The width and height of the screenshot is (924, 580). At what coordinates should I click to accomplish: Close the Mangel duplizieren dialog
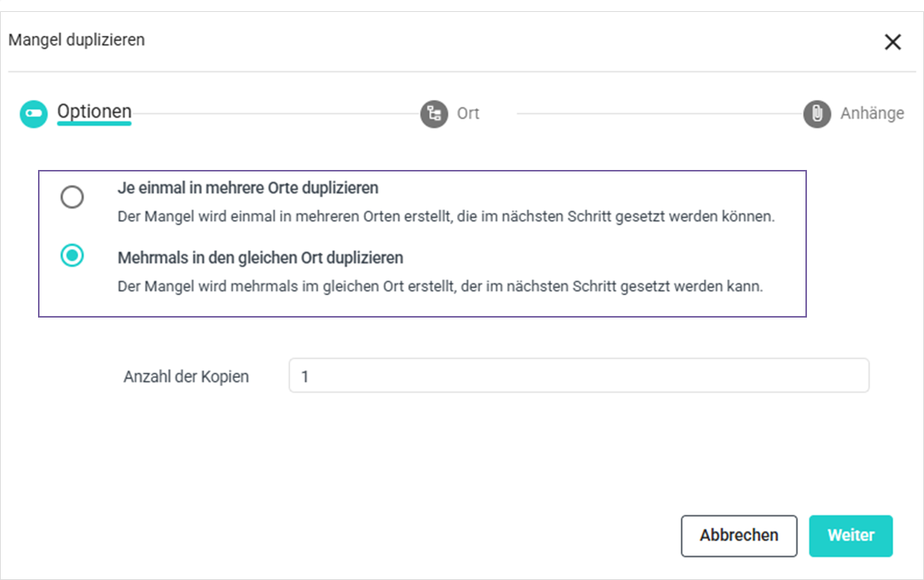coord(893,42)
